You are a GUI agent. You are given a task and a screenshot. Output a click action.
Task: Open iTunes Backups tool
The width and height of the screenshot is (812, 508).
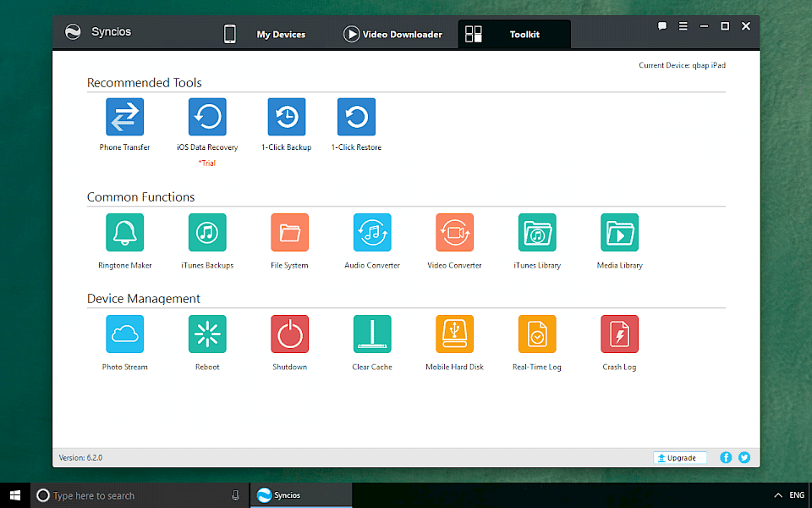click(x=207, y=232)
